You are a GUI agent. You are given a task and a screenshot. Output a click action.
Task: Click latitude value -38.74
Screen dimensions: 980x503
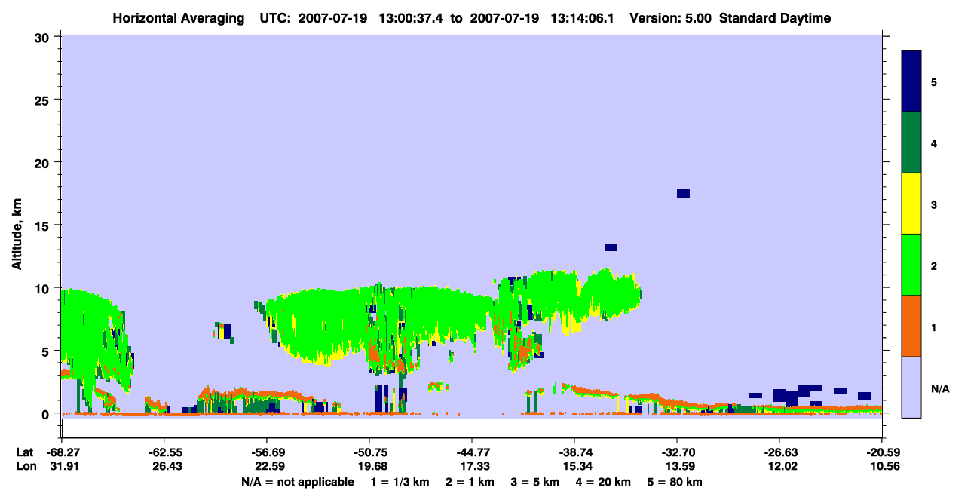click(574, 452)
